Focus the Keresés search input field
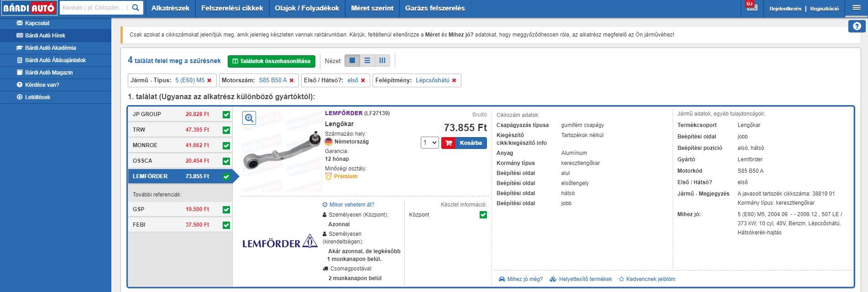 pyautogui.click(x=95, y=8)
